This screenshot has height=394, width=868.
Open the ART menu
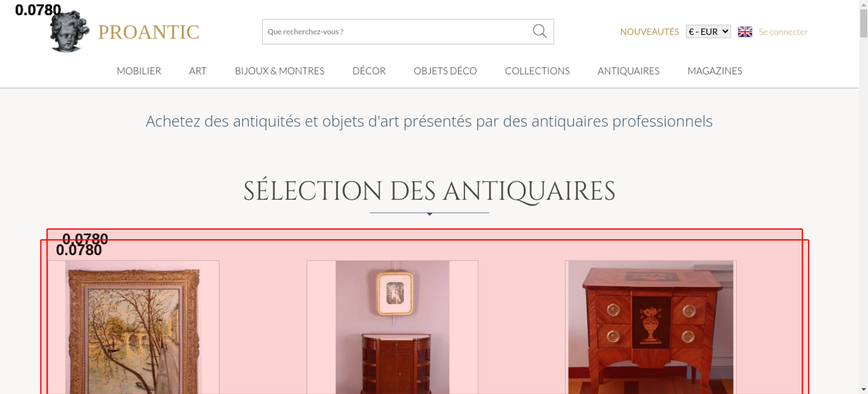(x=198, y=71)
